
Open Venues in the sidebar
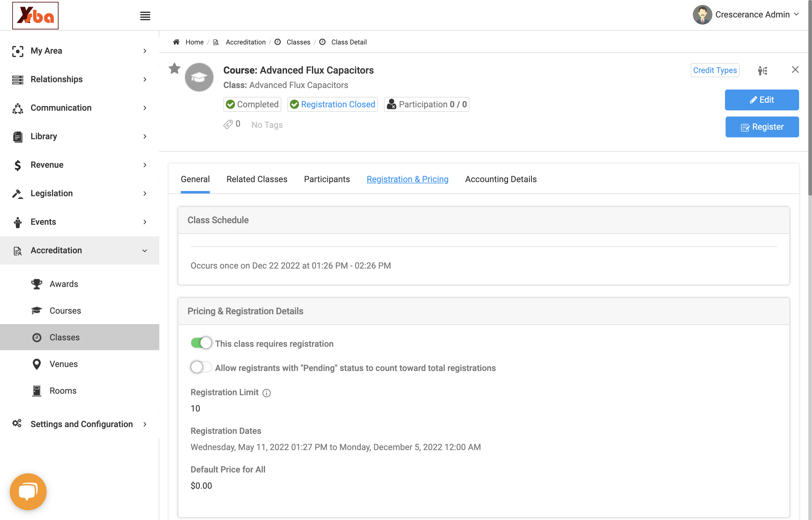point(80,364)
